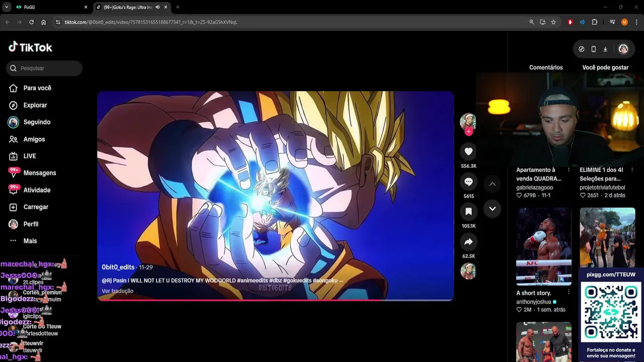Screen dimensions: 644x362
Task: Share the video using the arrow icon
Action: [468, 242]
